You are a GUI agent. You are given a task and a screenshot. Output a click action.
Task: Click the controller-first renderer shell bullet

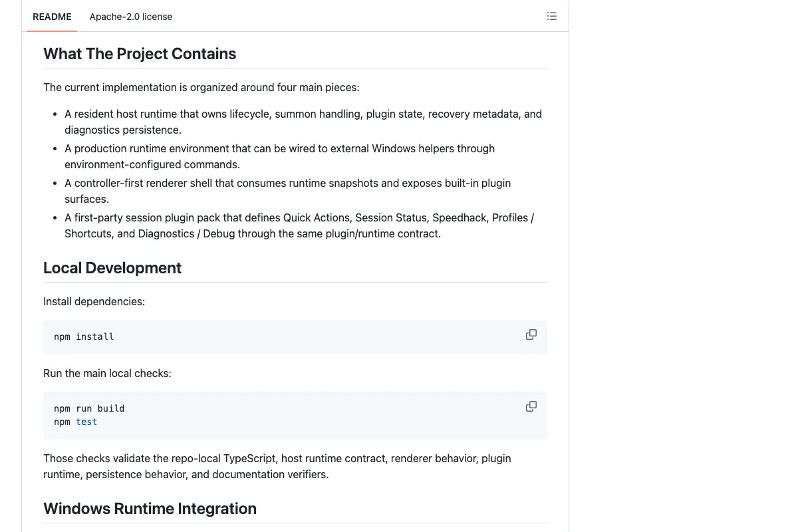pyautogui.click(x=288, y=191)
